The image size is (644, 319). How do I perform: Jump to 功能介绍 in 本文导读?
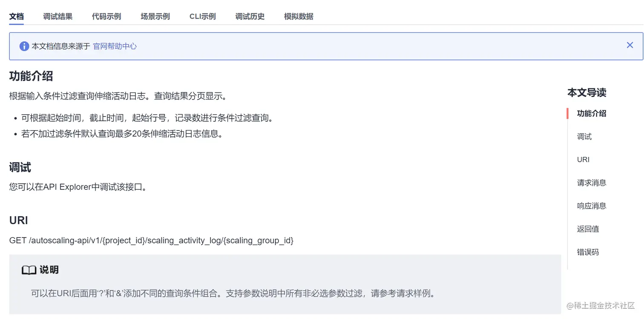pos(592,114)
